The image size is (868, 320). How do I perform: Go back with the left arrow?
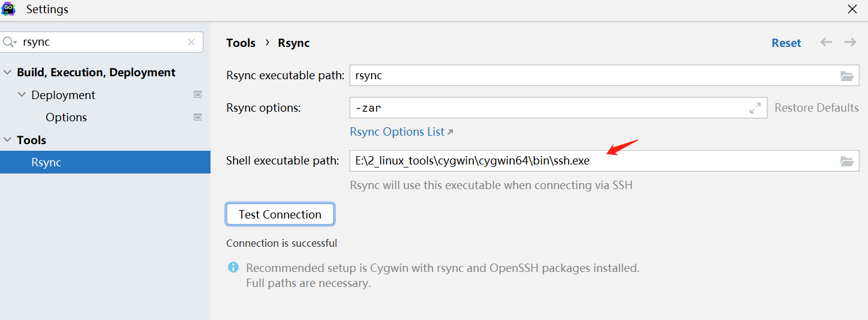pyautogui.click(x=826, y=42)
